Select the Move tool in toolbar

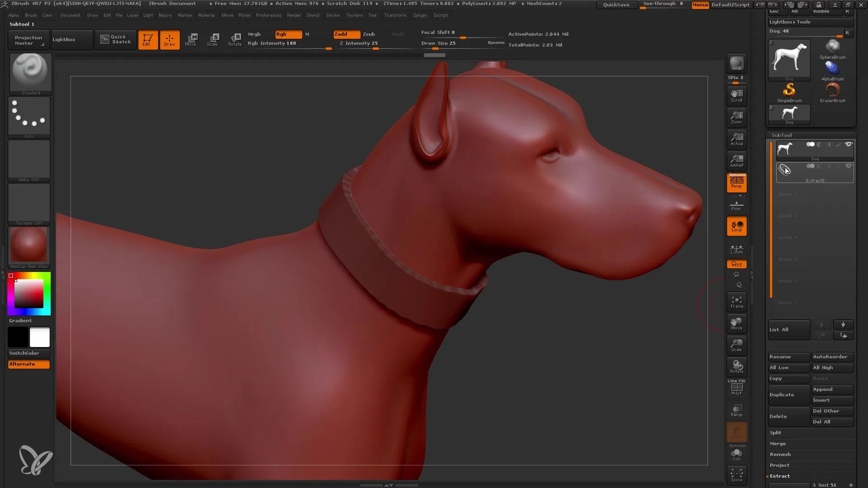pyautogui.click(x=191, y=39)
